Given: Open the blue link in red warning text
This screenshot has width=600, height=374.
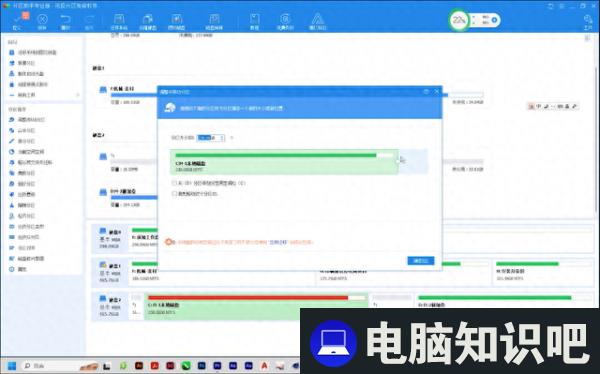Looking at the screenshot, I should point(278,242).
